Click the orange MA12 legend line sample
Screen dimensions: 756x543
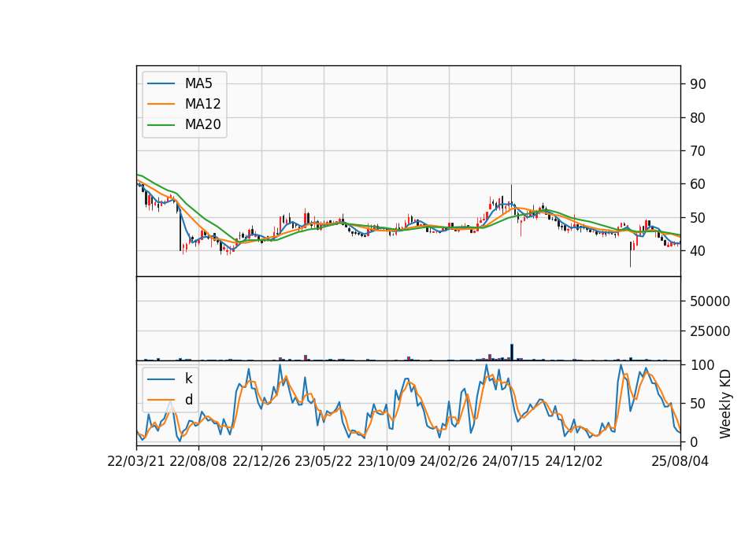click(x=161, y=104)
